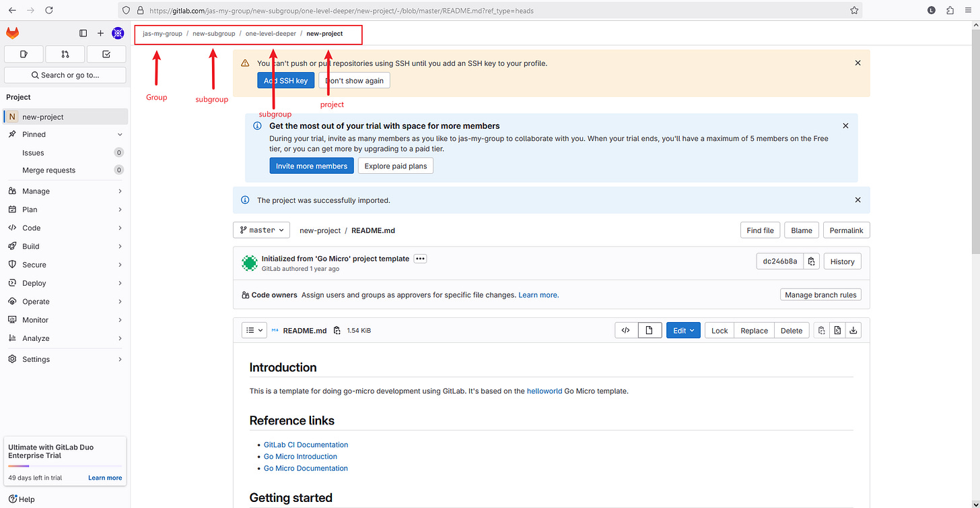
Task: Open one-level-deeper breadcrumb link
Action: coord(271,33)
